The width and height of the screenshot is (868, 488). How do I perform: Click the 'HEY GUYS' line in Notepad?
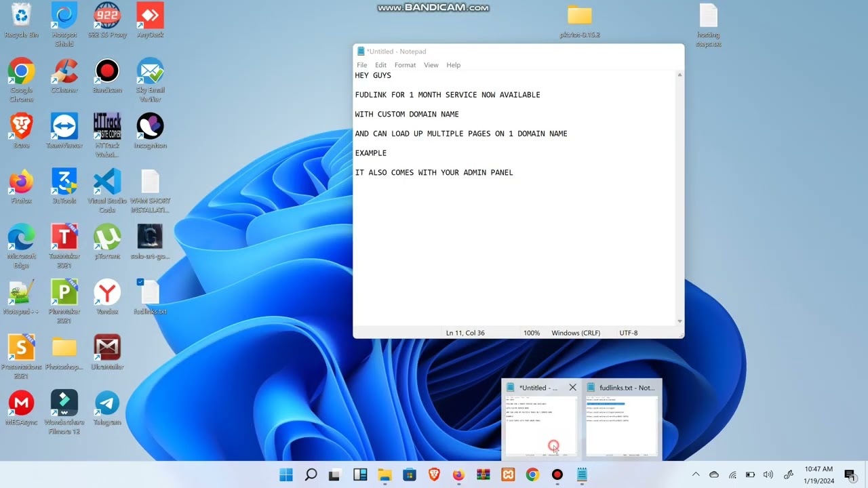coord(373,75)
